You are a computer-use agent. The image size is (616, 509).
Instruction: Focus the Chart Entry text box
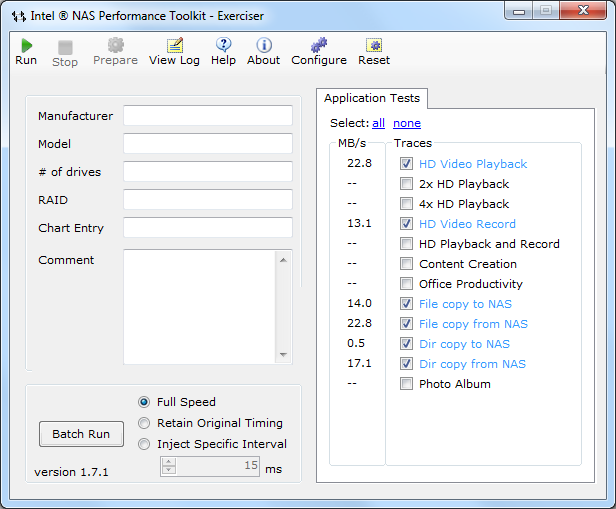[208, 227]
